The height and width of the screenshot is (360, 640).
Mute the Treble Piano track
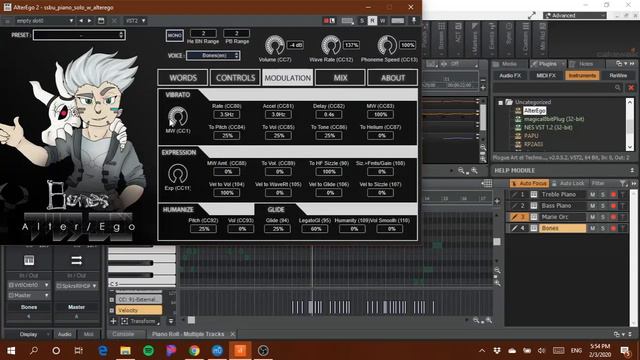pos(593,195)
